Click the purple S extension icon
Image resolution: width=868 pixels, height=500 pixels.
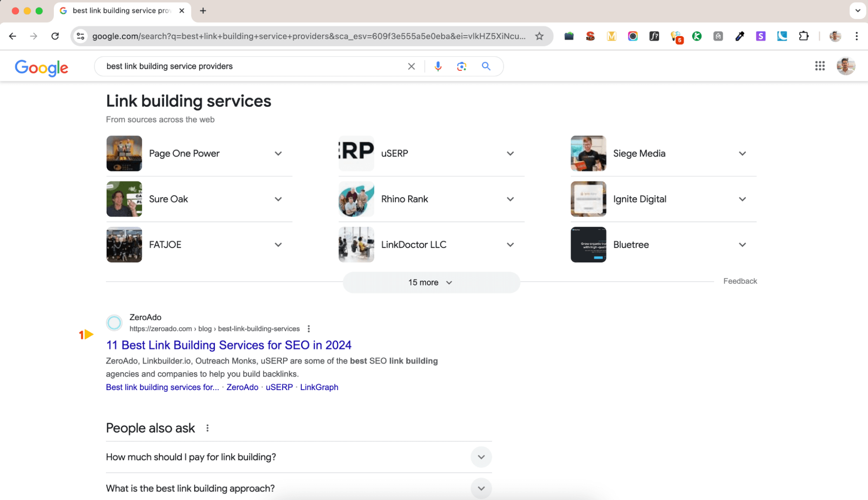point(760,36)
